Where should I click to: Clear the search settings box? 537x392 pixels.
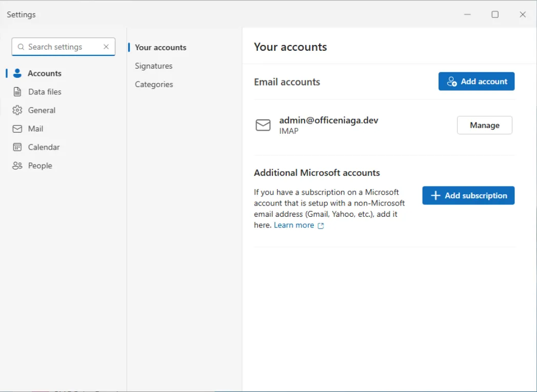(x=106, y=47)
